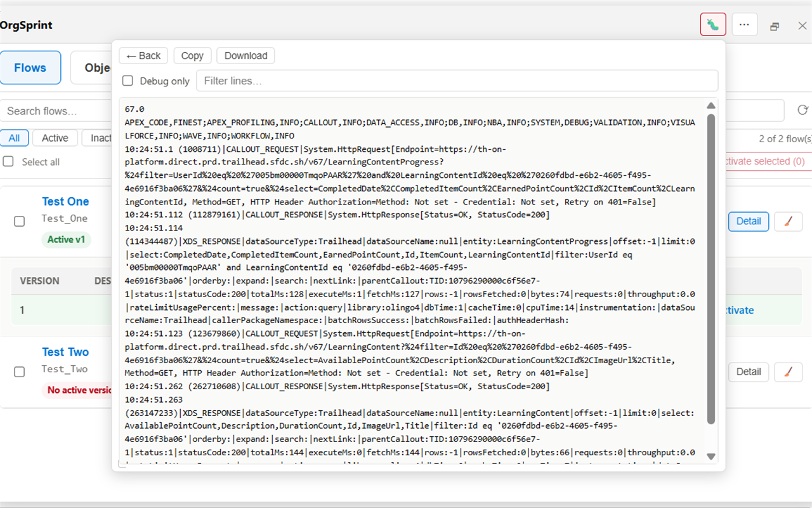
Task: Toggle the Select all checkbox
Action: tap(8, 161)
